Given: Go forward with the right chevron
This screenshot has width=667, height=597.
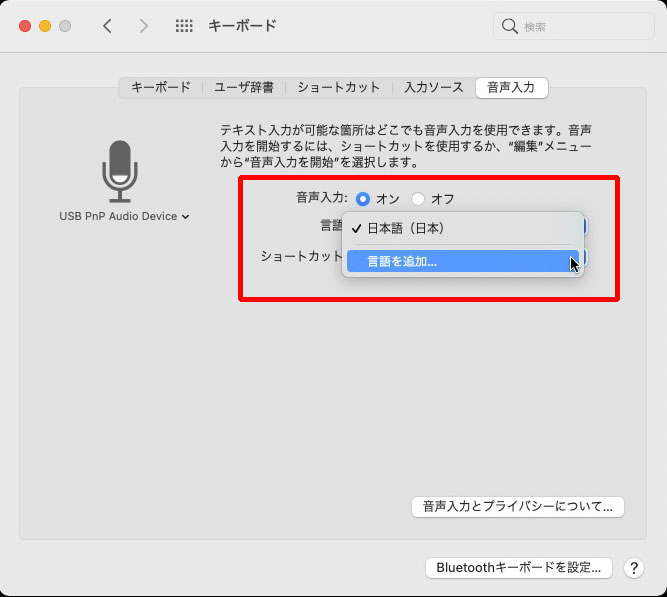Looking at the screenshot, I should coord(144,26).
